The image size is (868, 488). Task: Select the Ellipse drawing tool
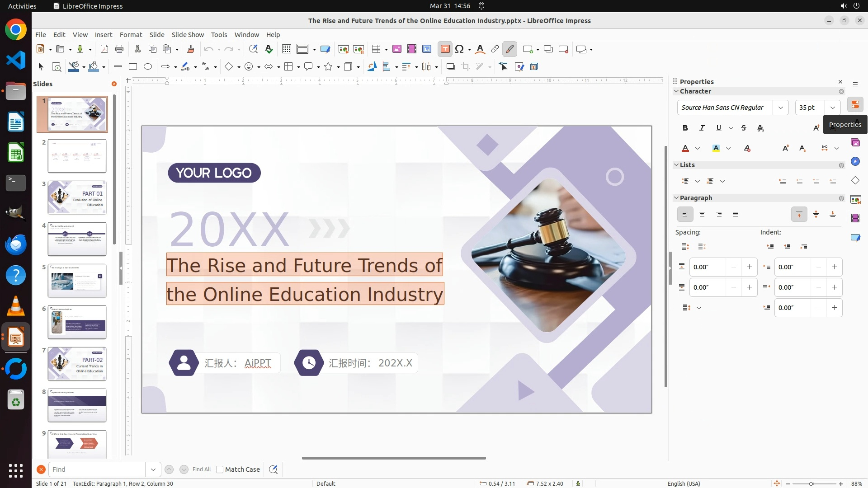[148, 66]
